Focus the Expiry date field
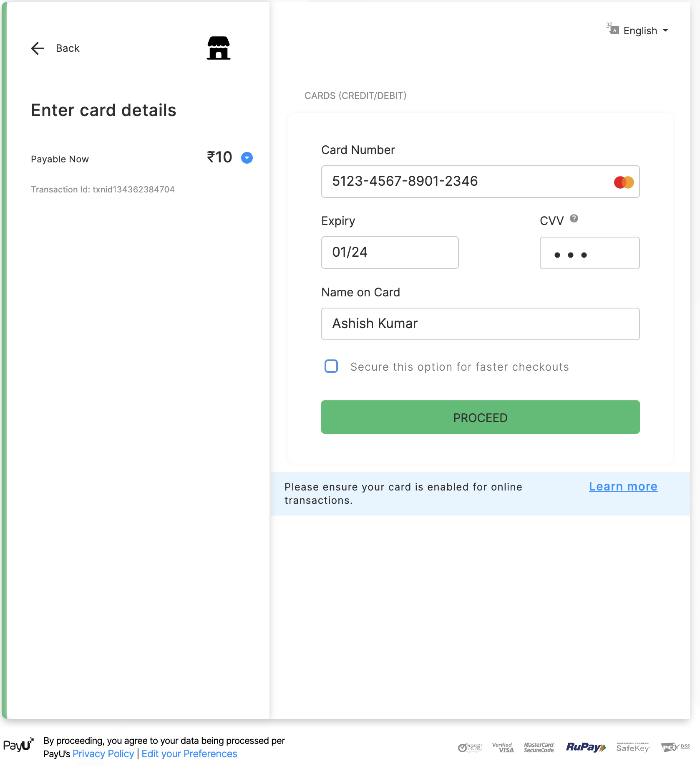Viewport: 700px width, 766px height. 390,253
